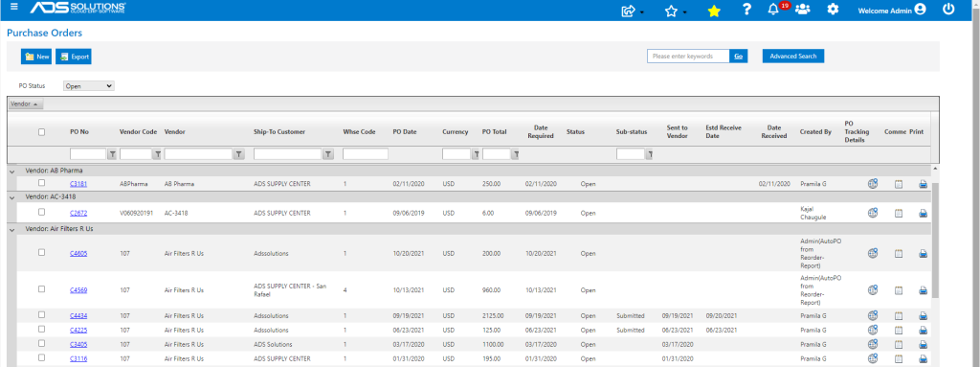Image resolution: width=980 pixels, height=367 pixels.
Task: Collapse the Vendor: AB Pharma group
Action: point(11,171)
